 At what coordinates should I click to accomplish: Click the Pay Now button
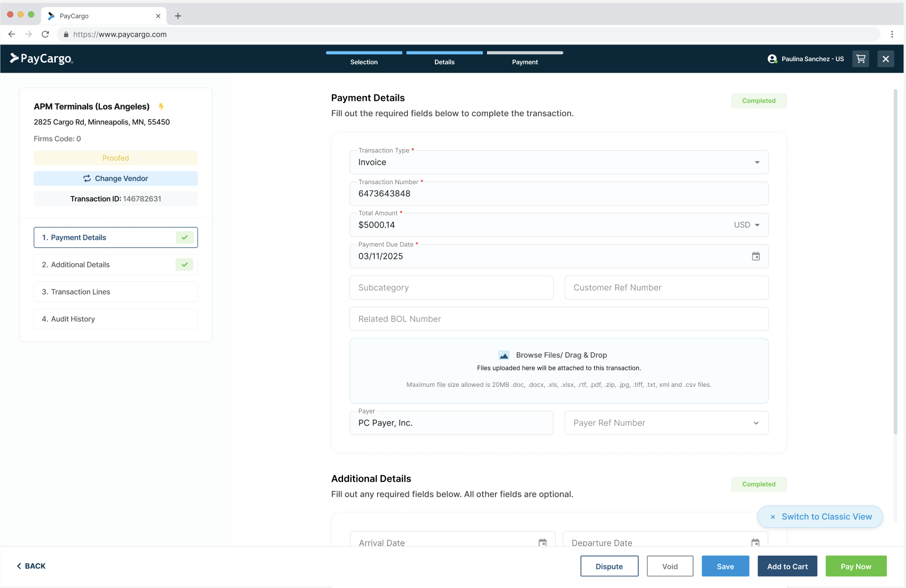[x=856, y=566]
